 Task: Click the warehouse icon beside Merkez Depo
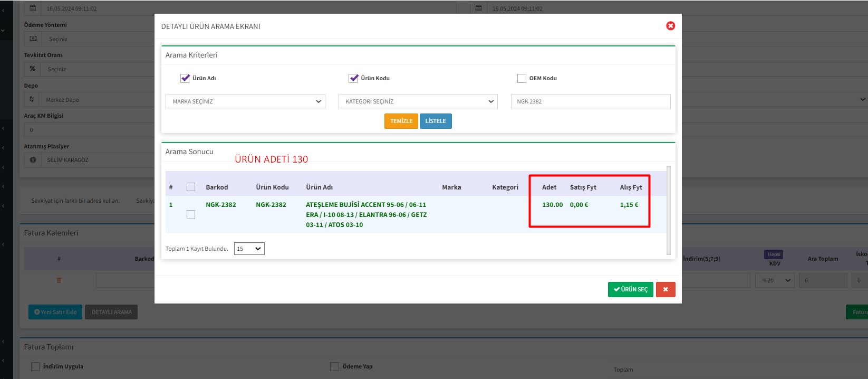[x=32, y=99]
